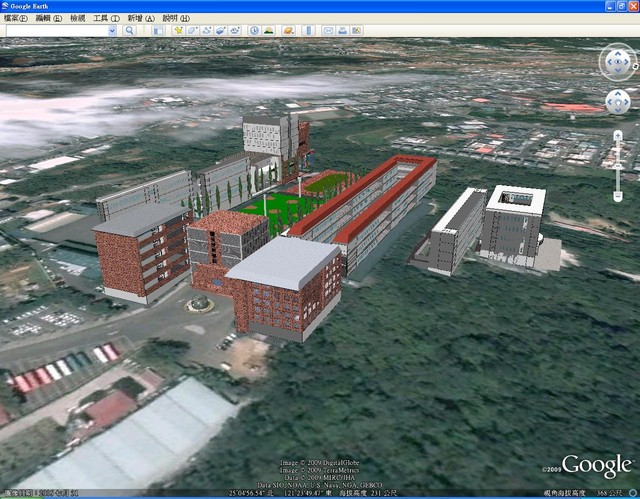
Task: Click the Record a Tour icon
Action: point(234,30)
